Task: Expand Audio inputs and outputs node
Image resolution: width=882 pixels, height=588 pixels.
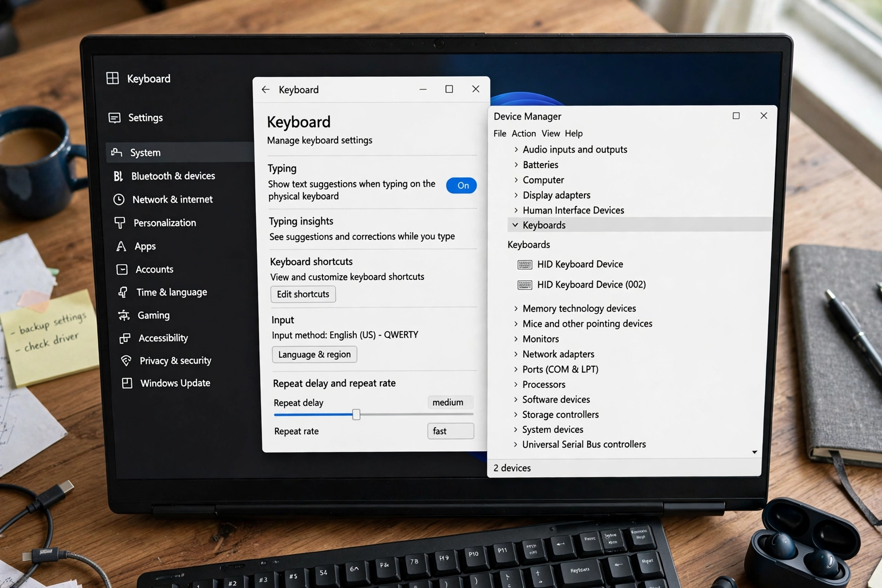Action: pos(516,149)
